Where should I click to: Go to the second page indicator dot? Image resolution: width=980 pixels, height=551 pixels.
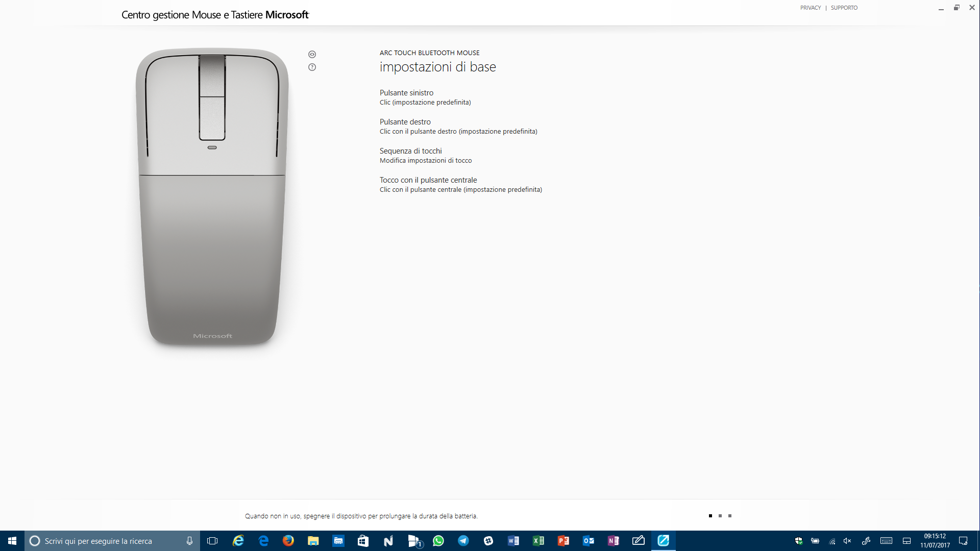720,516
